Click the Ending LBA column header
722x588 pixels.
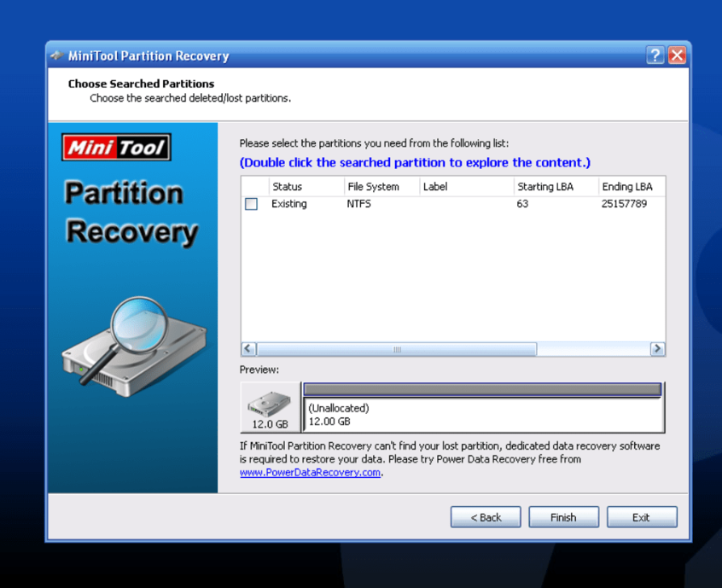click(x=632, y=187)
